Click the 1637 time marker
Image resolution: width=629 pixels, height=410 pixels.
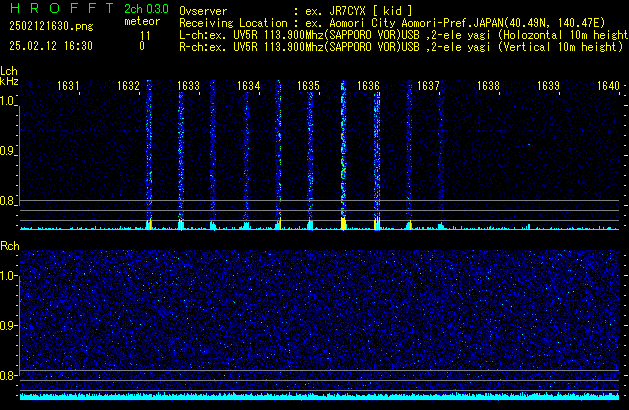click(x=428, y=86)
